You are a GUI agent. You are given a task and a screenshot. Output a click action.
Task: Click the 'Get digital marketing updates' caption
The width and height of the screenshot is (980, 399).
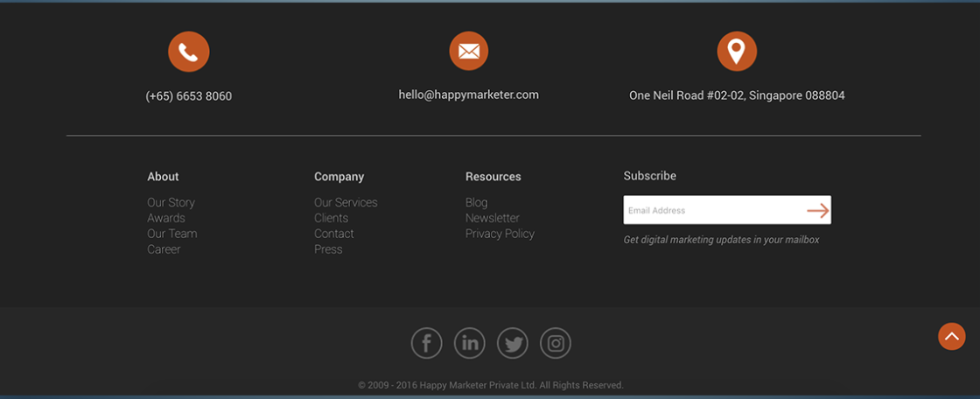tap(721, 240)
